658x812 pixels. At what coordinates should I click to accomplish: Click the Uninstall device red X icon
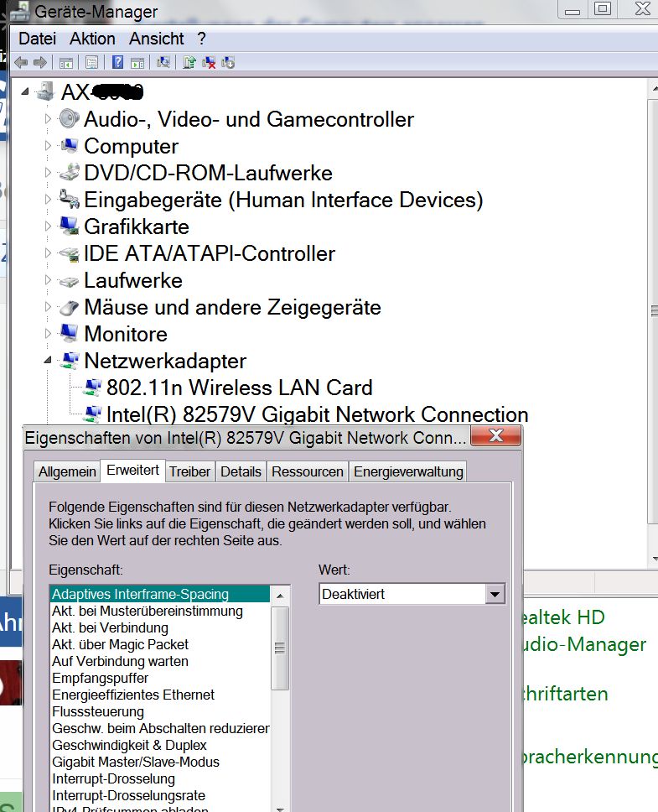point(209,62)
